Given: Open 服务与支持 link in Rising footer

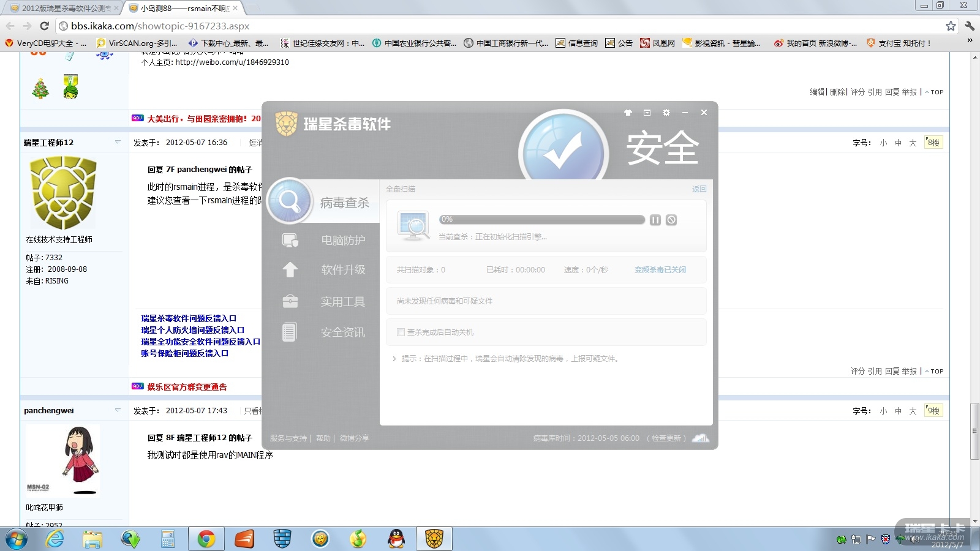Looking at the screenshot, I should [x=288, y=438].
